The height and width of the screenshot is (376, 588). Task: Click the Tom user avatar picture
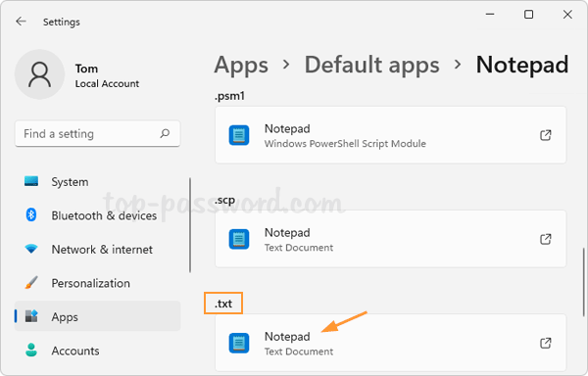[39, 74]
